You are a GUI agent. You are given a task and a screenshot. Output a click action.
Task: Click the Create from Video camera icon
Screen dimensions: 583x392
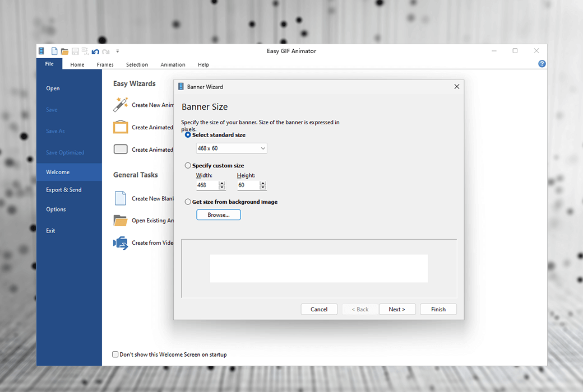coord(121,243)
